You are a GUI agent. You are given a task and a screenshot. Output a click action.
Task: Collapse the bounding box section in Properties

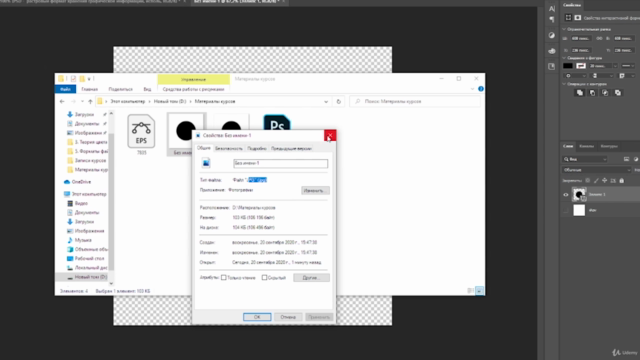point(564,29)
